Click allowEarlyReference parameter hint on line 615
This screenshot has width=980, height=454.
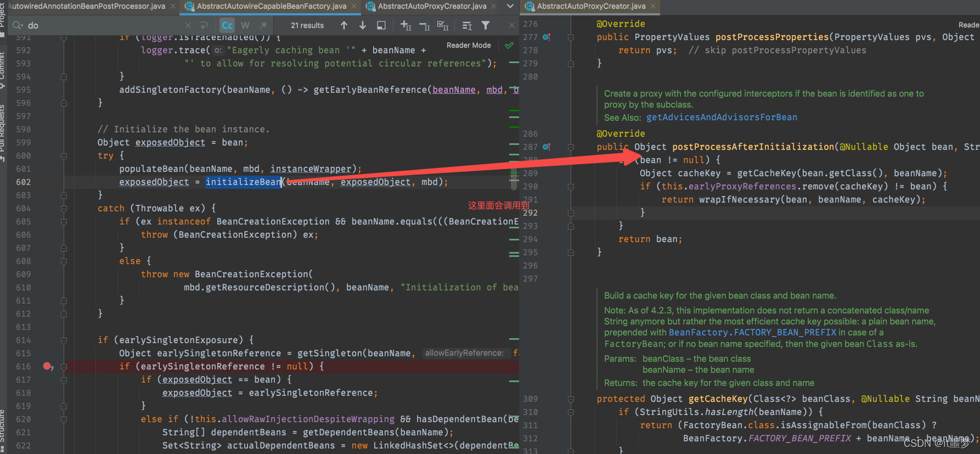coord(464,353)
